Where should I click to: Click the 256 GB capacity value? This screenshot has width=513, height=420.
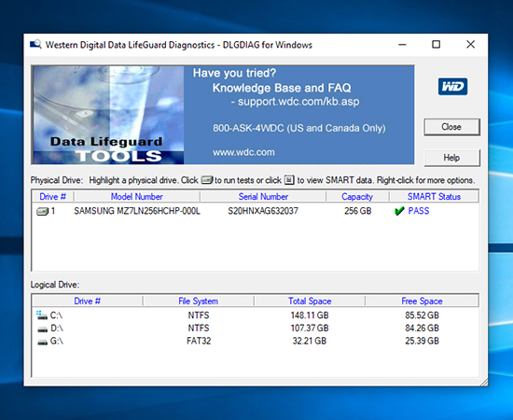(357, 211)
